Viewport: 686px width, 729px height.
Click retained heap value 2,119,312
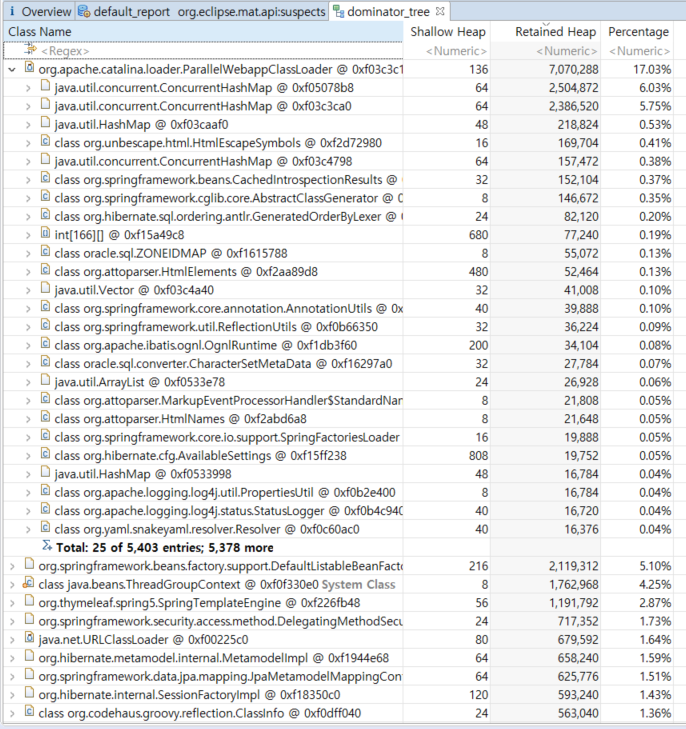click(x=574, y=566)
